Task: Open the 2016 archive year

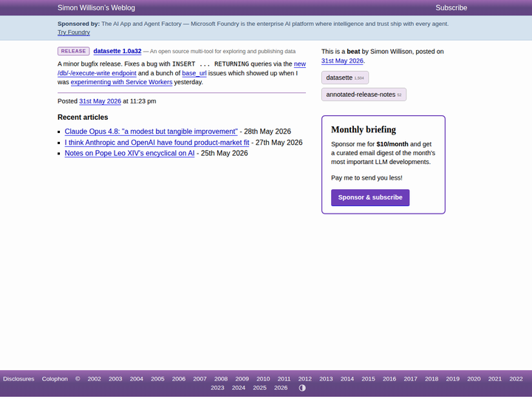Action: click(389, 379)
